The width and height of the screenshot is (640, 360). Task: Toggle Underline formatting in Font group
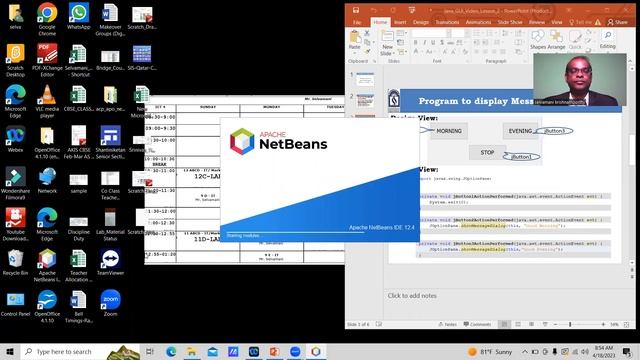pos(433,42)
